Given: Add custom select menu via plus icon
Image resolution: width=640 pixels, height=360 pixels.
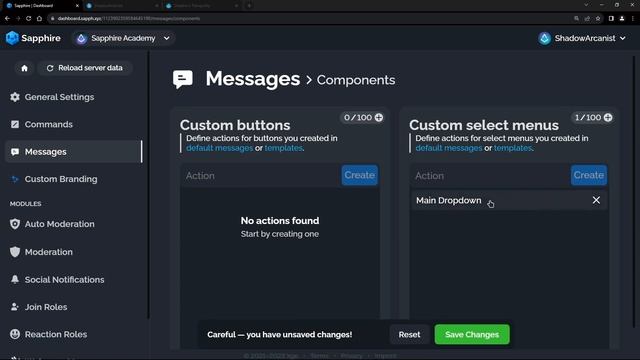Looking at the screenshot, I should tap(608, 118).
